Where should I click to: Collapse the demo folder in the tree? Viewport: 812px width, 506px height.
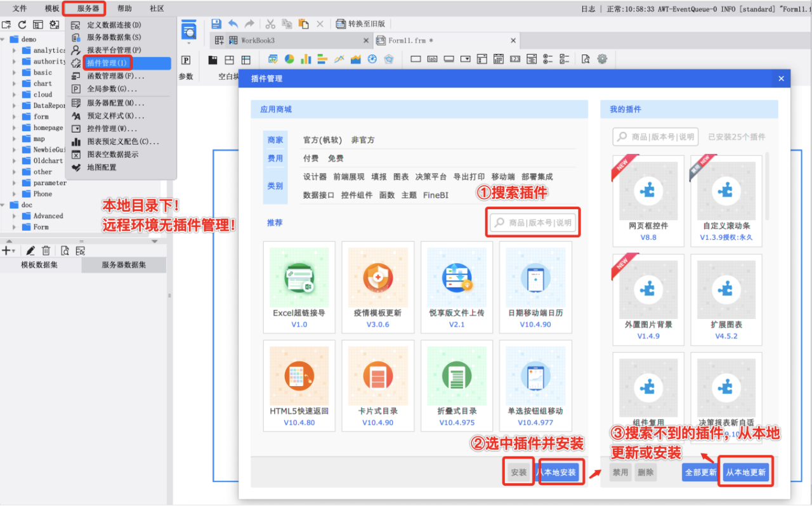pyautogui.click(x=3, y=39)
